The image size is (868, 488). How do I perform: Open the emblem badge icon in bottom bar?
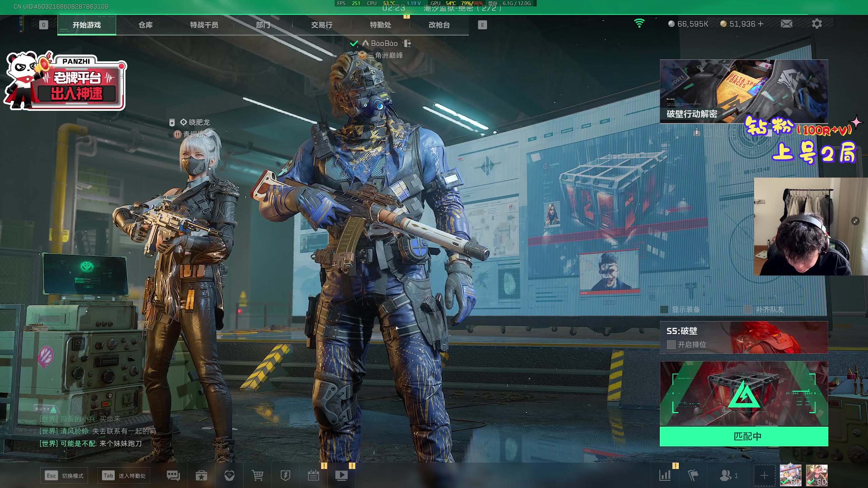pyautogui.click(x=230, y=476)
